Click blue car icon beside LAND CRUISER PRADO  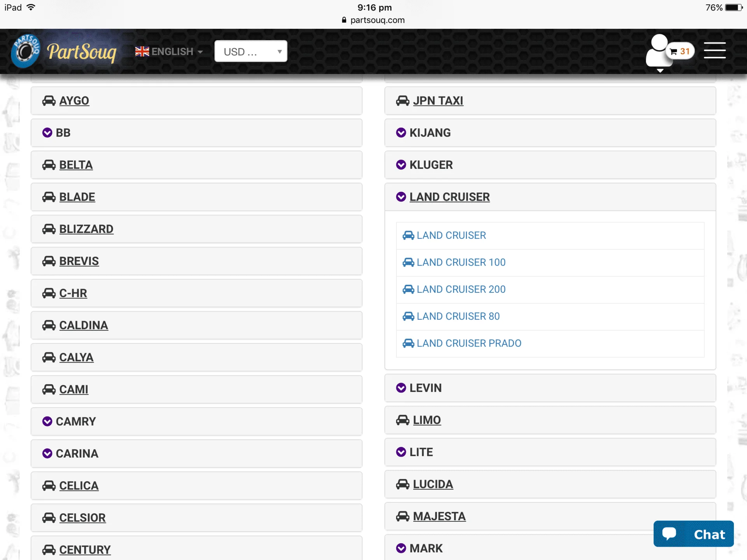(x=408, y=343)
